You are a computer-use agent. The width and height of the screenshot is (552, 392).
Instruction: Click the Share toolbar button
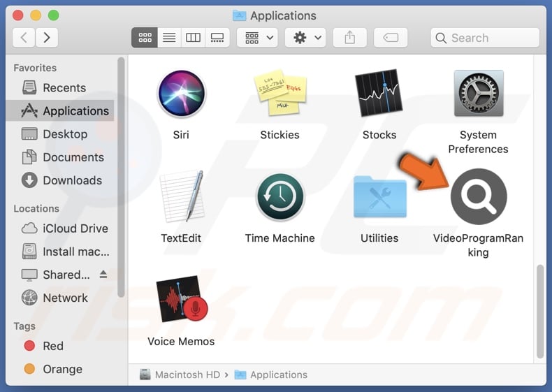[350, 38]
